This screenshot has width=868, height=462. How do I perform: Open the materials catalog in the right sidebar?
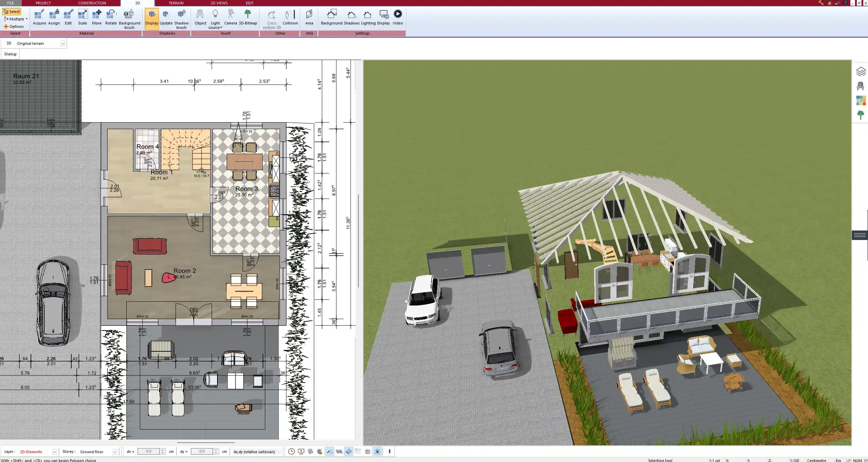coord(861,100)
